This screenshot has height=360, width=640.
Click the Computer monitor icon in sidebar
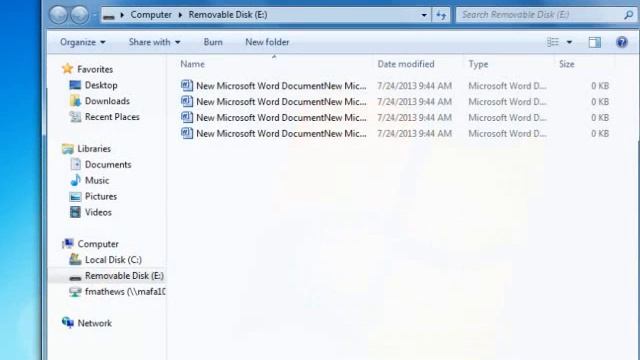point(68,244)
